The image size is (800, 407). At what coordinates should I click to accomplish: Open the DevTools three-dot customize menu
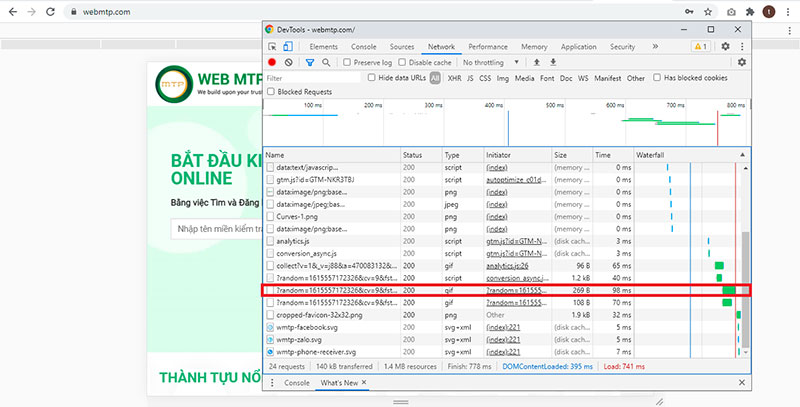click(741, 47)
